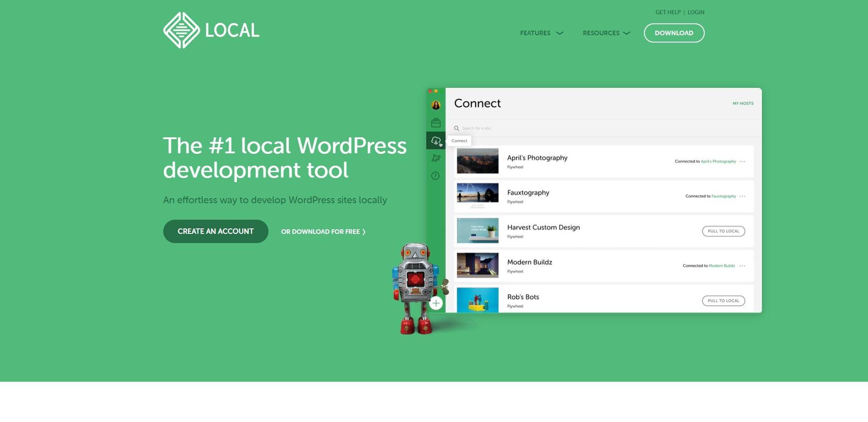Open the April's Photography actions menu
This screenshot has width=868, height=422.
pyautogui.click(x=743, y=161)
